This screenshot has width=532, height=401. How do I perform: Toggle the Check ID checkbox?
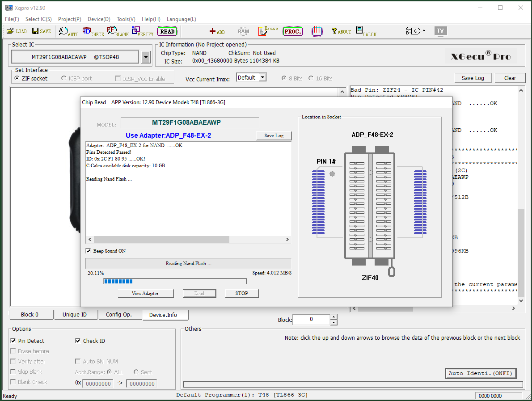click(78, 341)
